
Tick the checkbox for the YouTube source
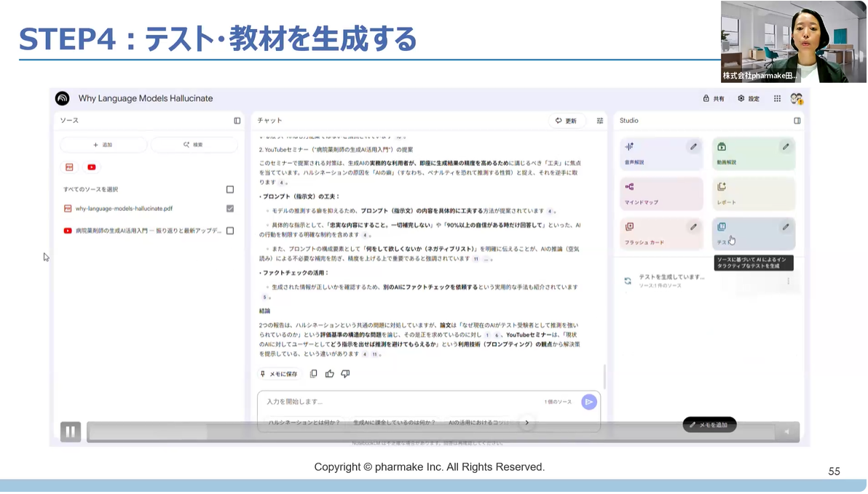230,231
